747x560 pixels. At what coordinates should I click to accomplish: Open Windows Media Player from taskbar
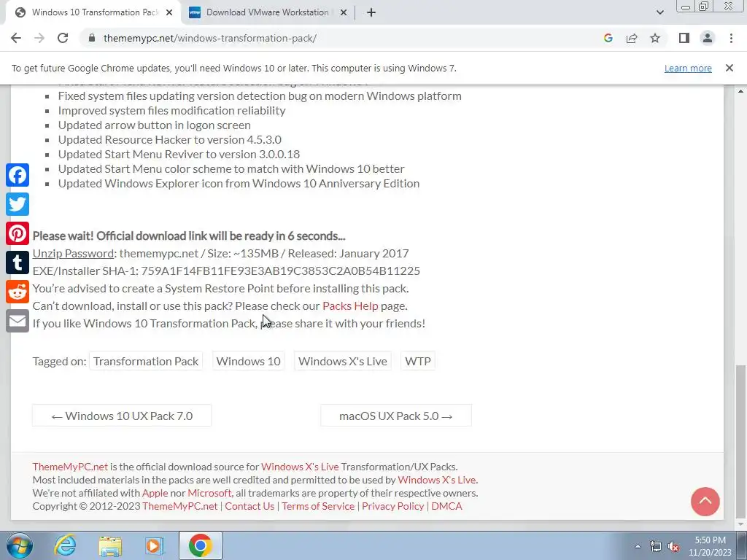coord(155,545)
